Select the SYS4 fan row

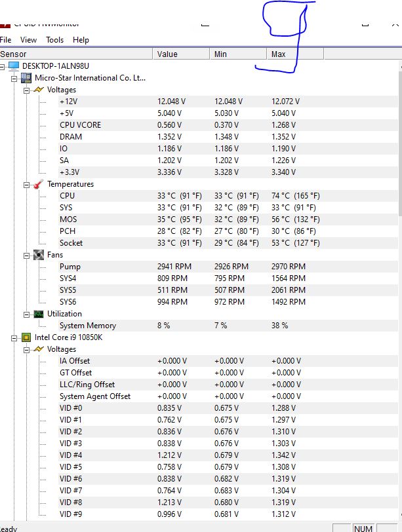(228, 278)
